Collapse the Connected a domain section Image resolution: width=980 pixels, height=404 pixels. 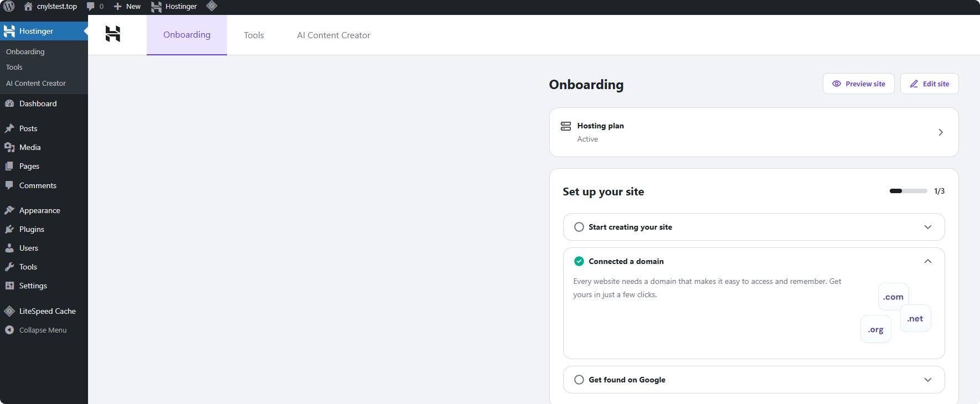pos(928,261)
